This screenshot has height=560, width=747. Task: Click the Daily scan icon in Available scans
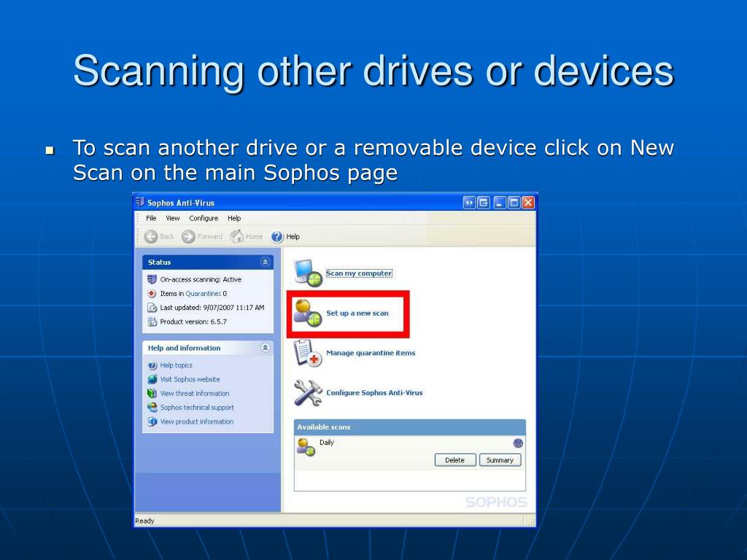[x=306, y=447]
